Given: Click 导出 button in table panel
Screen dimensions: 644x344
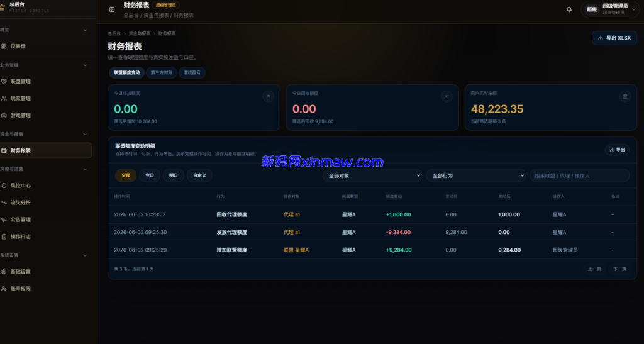Looking at the screenshot, I should point(618,150).
